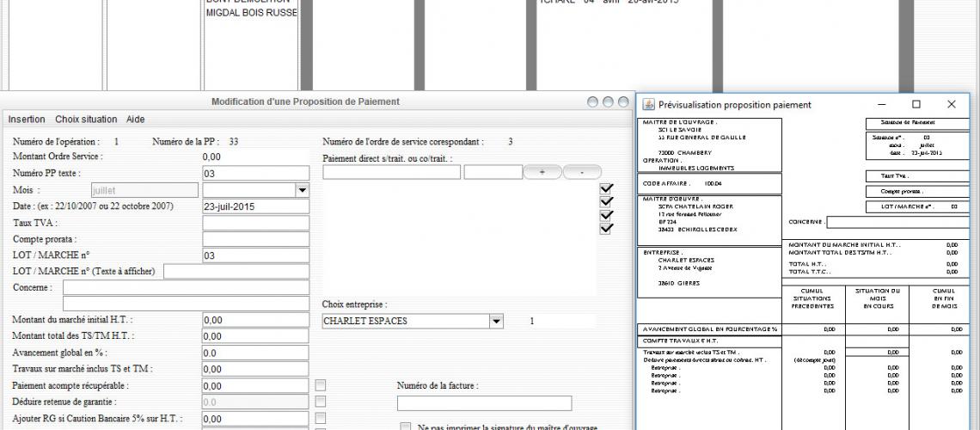Uncheck the third of the four checked boxes
The image size is (980, 430).
[x=606, y=215]
